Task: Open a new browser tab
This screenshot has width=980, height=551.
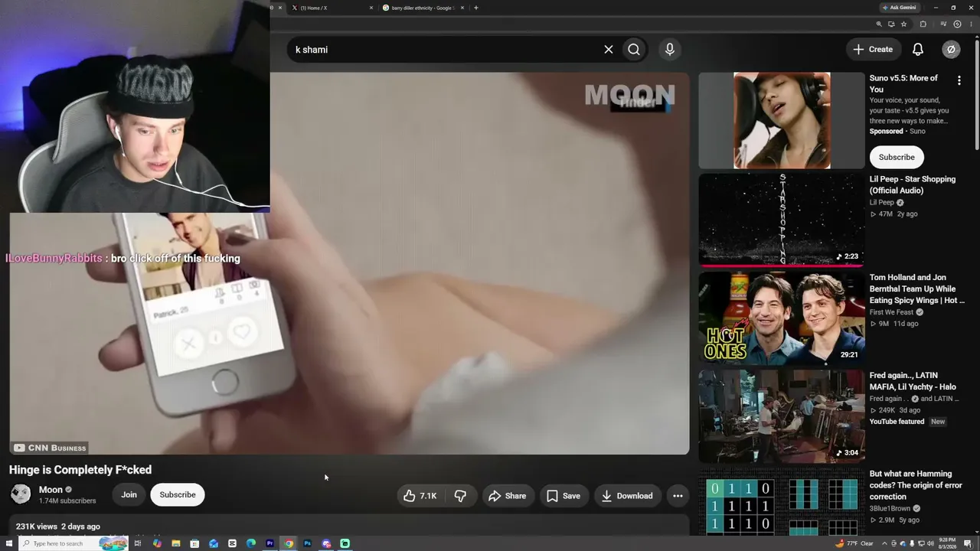Action: coord(476,8)
